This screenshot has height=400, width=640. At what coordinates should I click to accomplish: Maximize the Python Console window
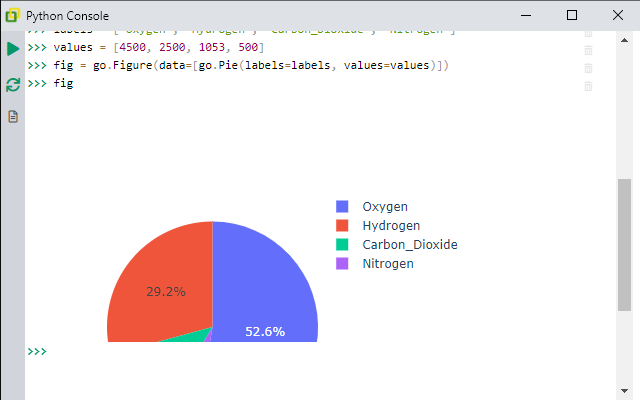click(x=572, y=16)
